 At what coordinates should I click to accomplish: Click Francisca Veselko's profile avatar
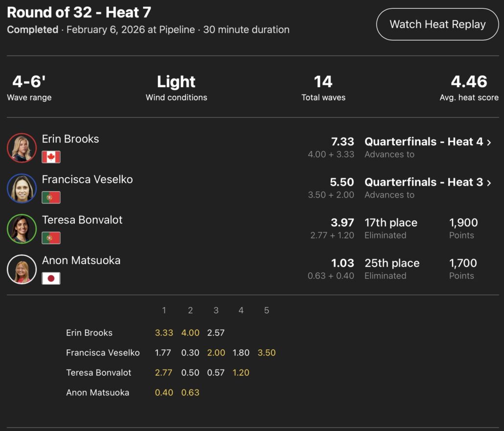(22, 188)
